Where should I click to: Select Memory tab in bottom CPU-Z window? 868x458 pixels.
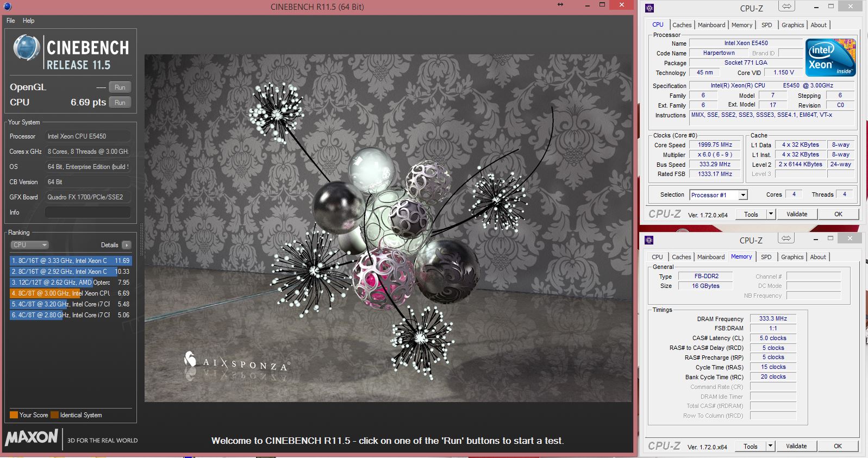[x=741, y=257]
